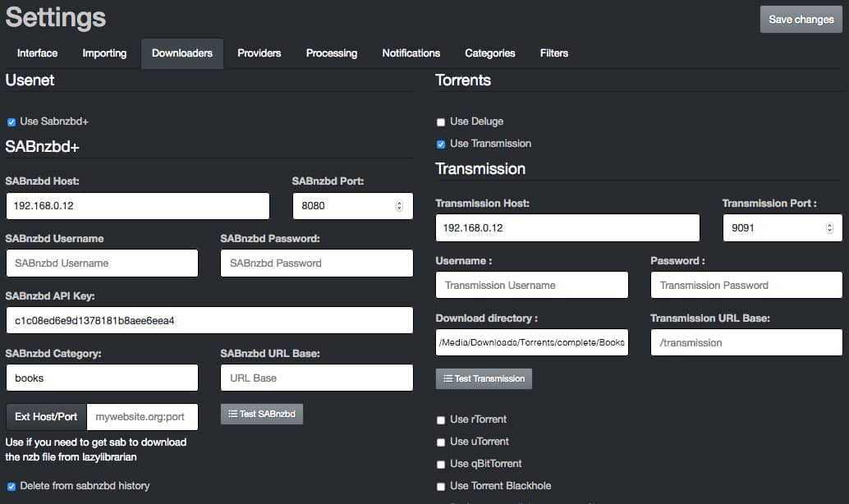Click the Transmission Username field
This screenshot has width=849, height=504.
532,286
